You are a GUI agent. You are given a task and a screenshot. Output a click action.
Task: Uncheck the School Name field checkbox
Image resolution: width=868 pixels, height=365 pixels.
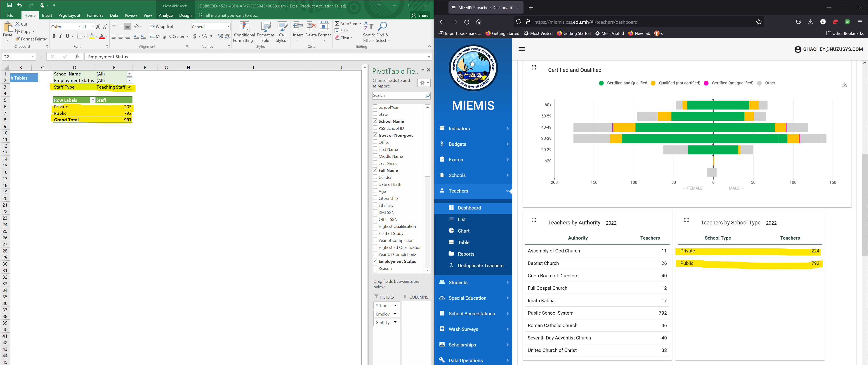[375, 121]
